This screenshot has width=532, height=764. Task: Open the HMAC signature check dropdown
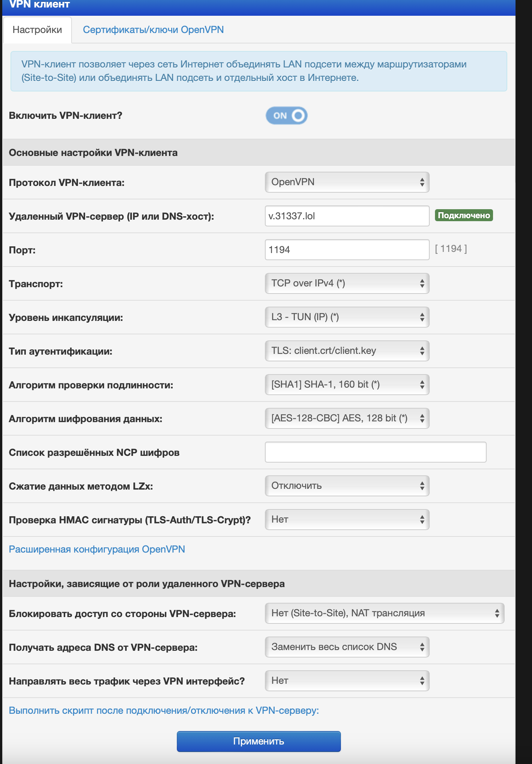[347, 520]
